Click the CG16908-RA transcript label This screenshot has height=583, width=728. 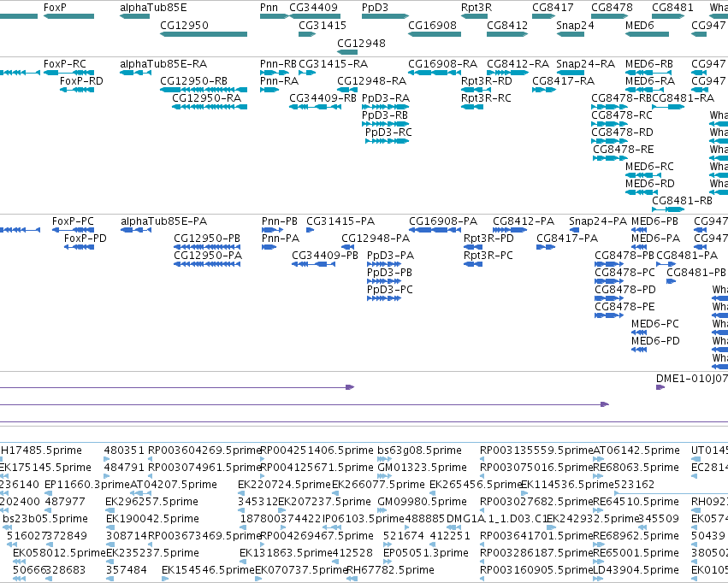[x=442, y=63]
